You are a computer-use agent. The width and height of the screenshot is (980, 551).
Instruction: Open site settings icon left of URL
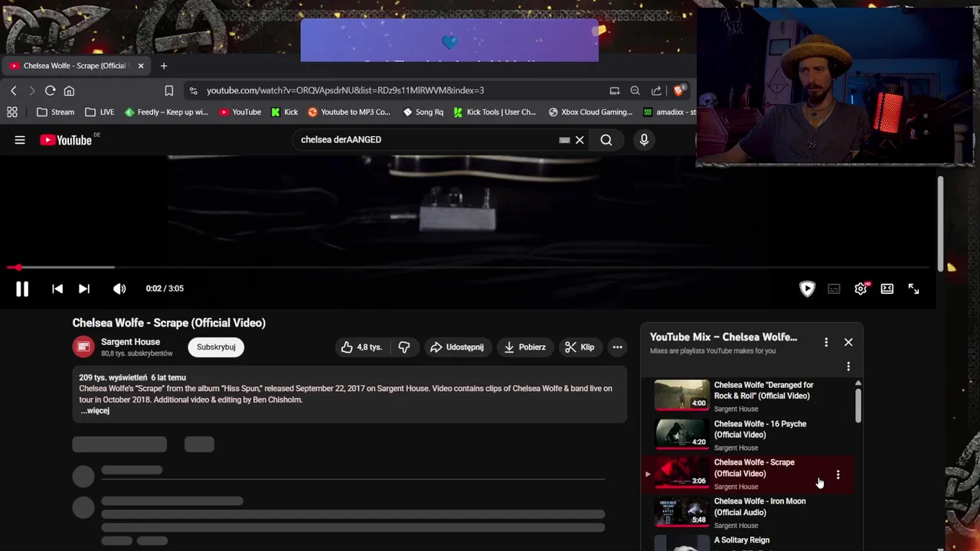192,90
